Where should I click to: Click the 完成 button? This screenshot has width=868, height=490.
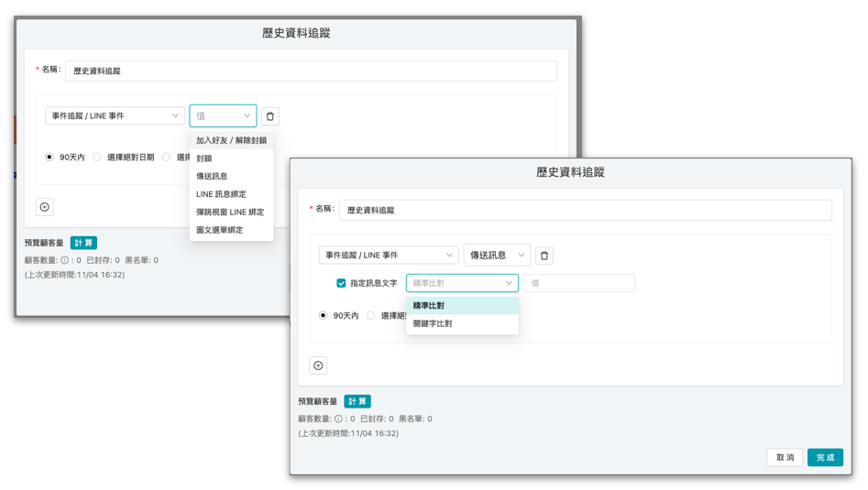825,457
